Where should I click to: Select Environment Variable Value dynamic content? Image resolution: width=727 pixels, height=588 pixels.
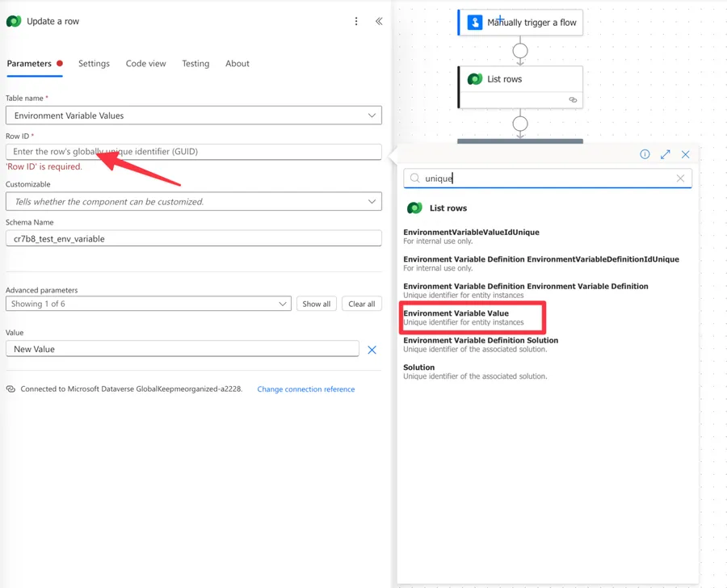point(456,313)
